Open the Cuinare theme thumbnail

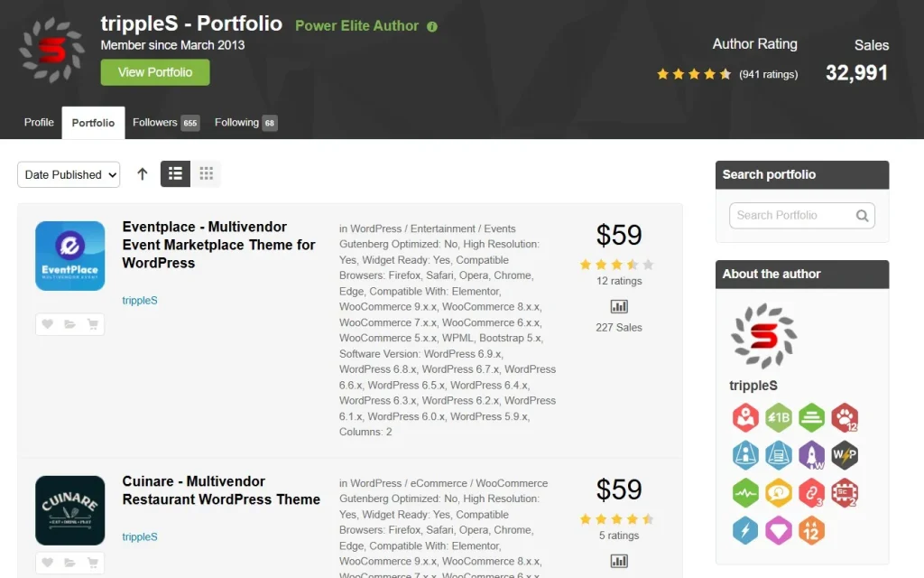[69, 510]
